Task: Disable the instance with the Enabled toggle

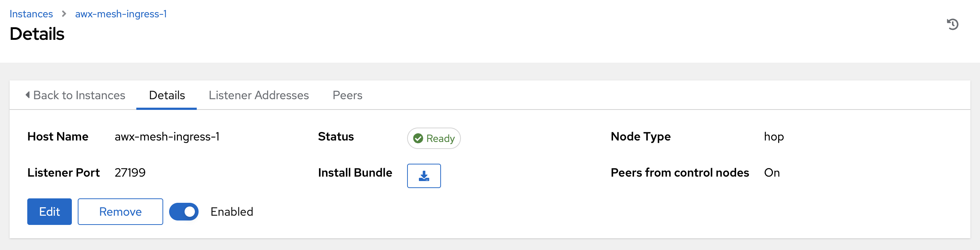Action: (x=184, y=212)
